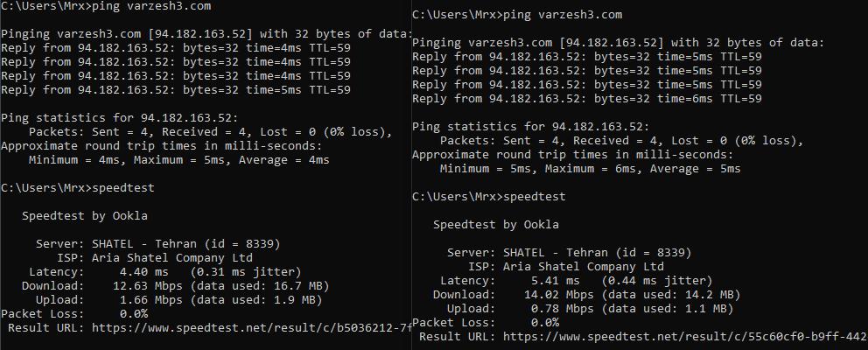868x350 pixels.
Task: Click the right reply line showing time=6ms
Action: pyautogui.click(x=587, y=99)
